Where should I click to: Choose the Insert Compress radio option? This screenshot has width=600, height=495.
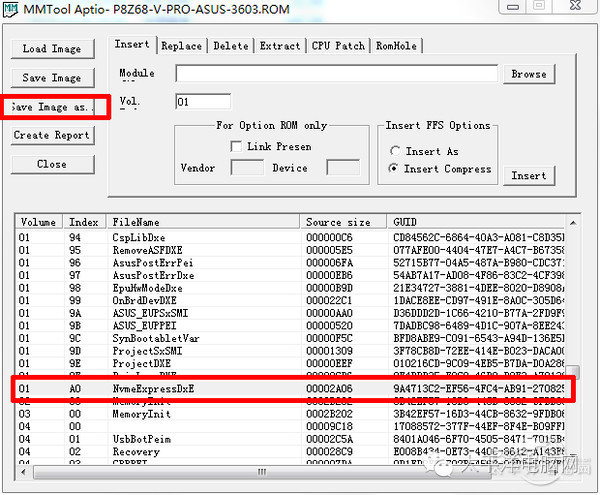[396, 169]
